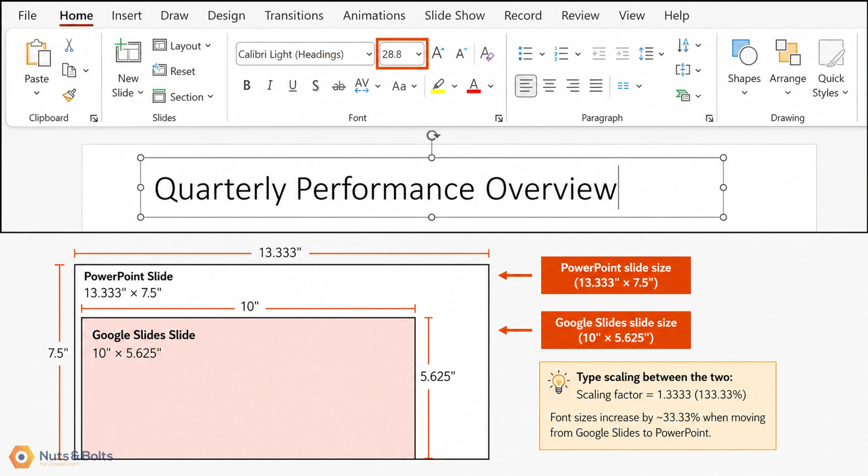Open the Record tab
The image size is (868, 476).
point(523,16)
